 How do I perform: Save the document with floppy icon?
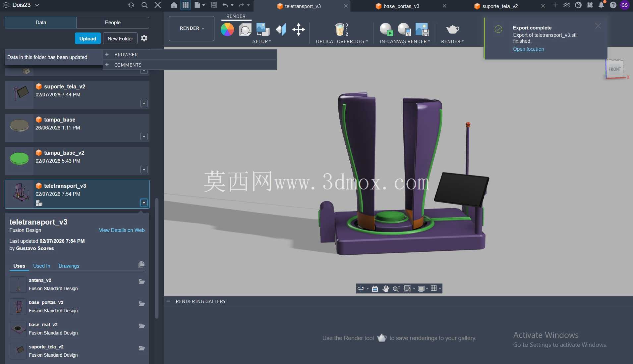coord(213,5)
